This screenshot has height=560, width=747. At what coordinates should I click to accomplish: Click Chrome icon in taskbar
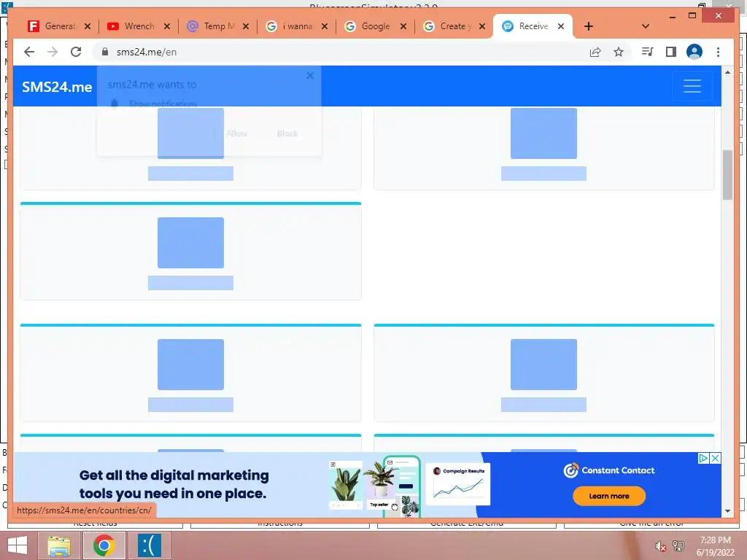click(104, 545)
